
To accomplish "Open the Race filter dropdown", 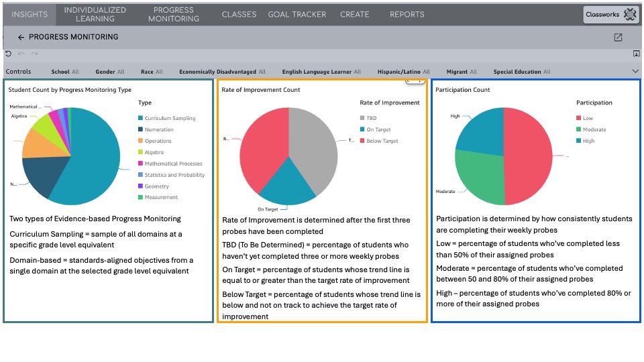I will (152, 72).
